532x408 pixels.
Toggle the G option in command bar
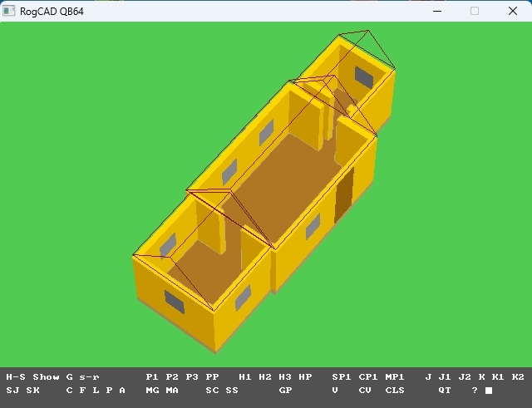(x=69, y=377)
